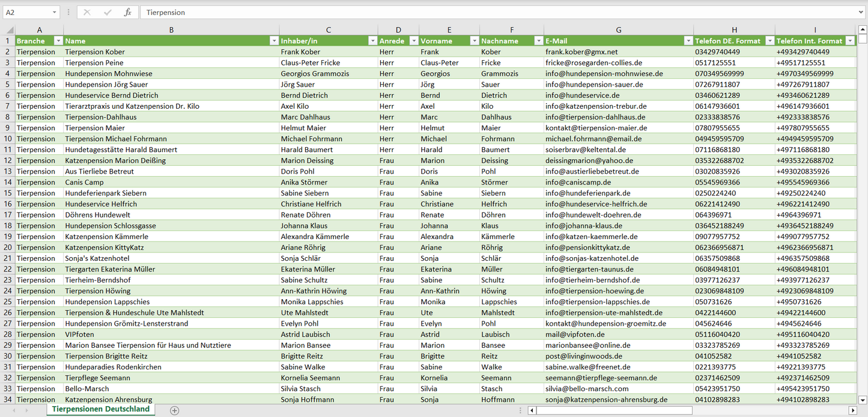Open the Anrede filter dropdown
Image resolution: width=868 pixels, height=417 pixels.
(x=413, y=41)
